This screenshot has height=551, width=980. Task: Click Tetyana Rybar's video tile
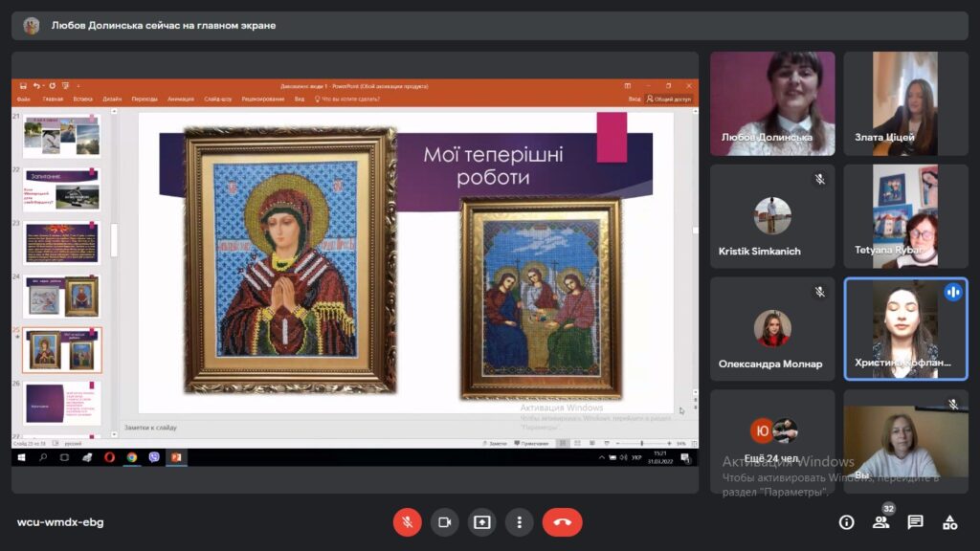(x=905, y=216)
